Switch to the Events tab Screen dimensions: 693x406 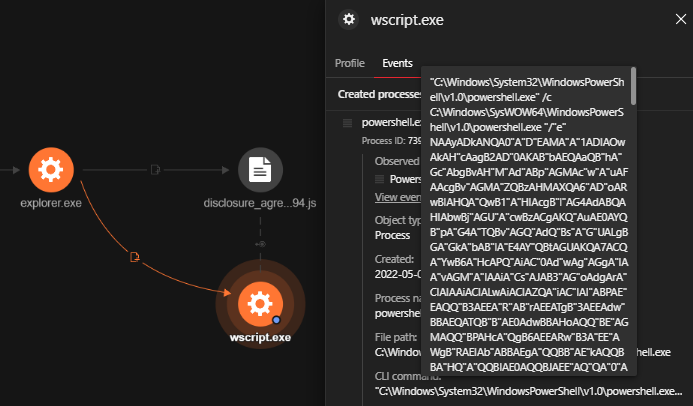click(x=397, y=63)
